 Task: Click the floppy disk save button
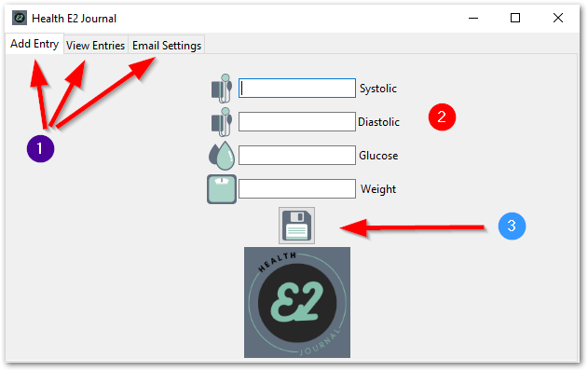(296, 226)
